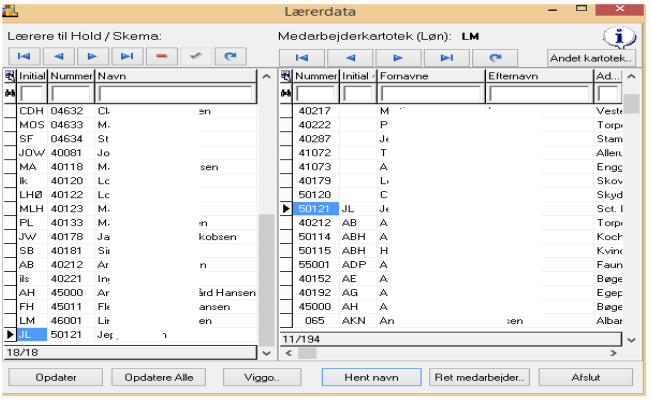Image resolution: width=651 pixels, height=404 pixels.
Task: Post edit with the checkmark button
Action: tap(196, 56)
